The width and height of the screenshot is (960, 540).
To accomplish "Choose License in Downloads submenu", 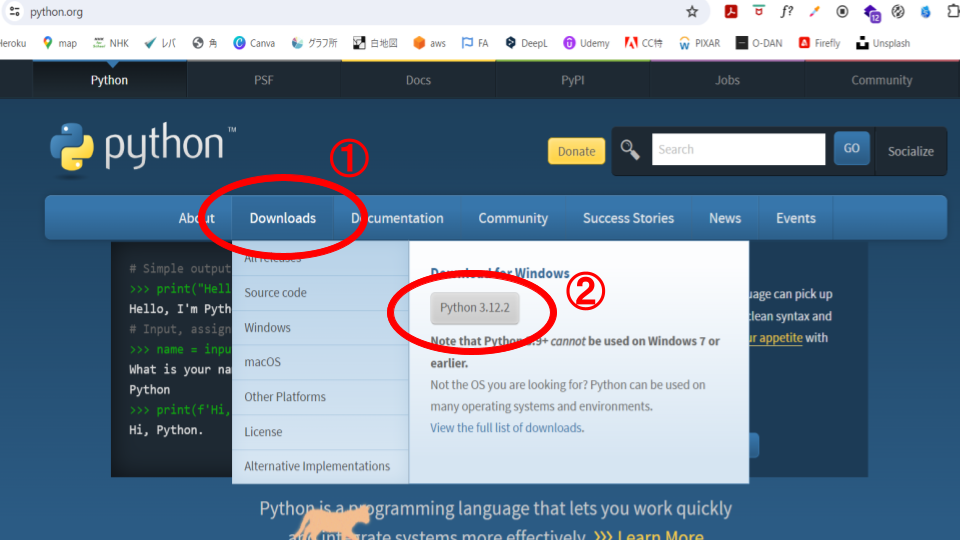I will [320, 432].
